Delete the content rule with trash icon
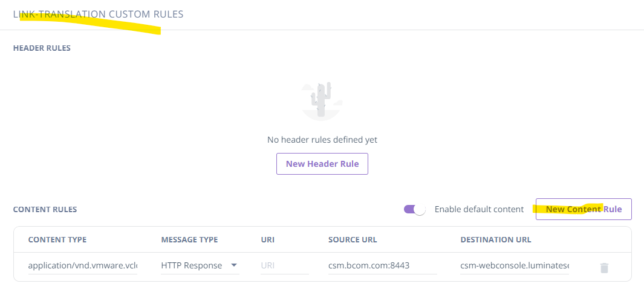 click(x=603, y=267)
